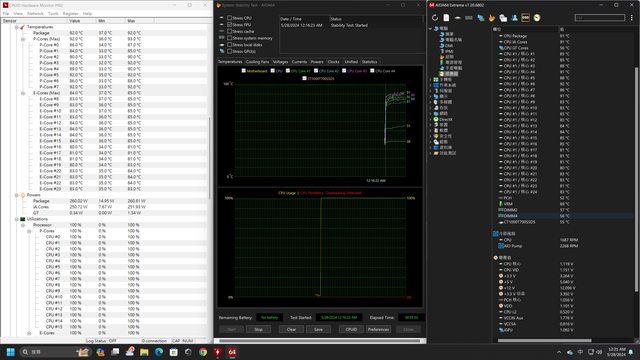Switch to the Cooling Fans tab
This screenshot has height=360, width=640.
click(x=257, y=62)
